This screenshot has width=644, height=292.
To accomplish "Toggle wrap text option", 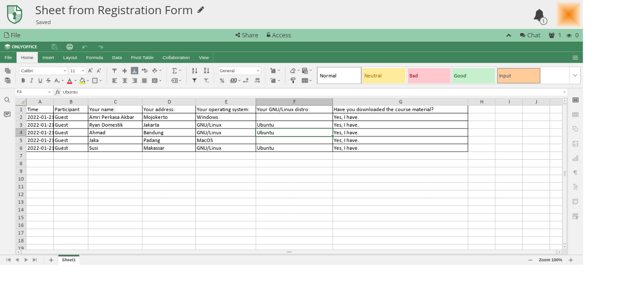I will pyautogui.click(x=144, y=71).
